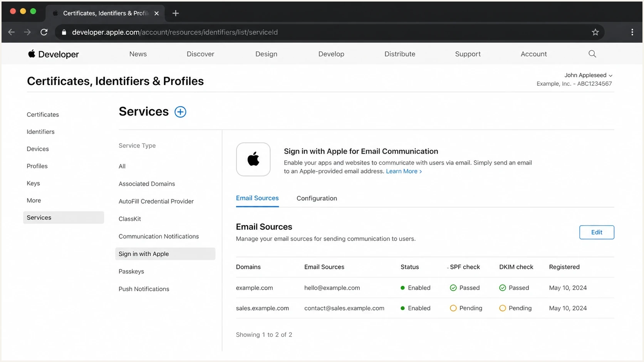Select Push Notifications service type
This screenshot has width=644, height=362.
(144, 289)
